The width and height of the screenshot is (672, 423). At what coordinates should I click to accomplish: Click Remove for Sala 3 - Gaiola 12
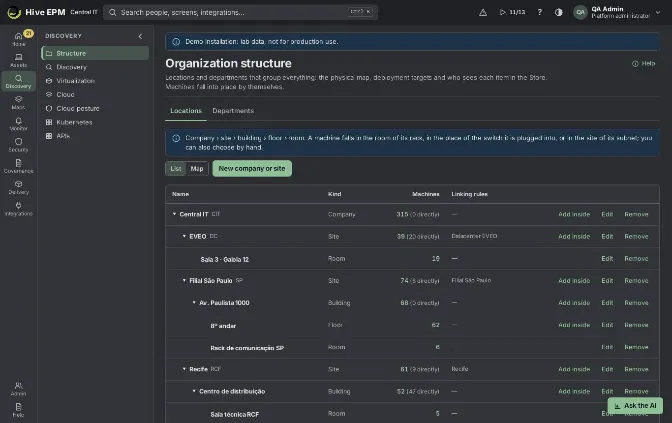[x=636, y=259]
